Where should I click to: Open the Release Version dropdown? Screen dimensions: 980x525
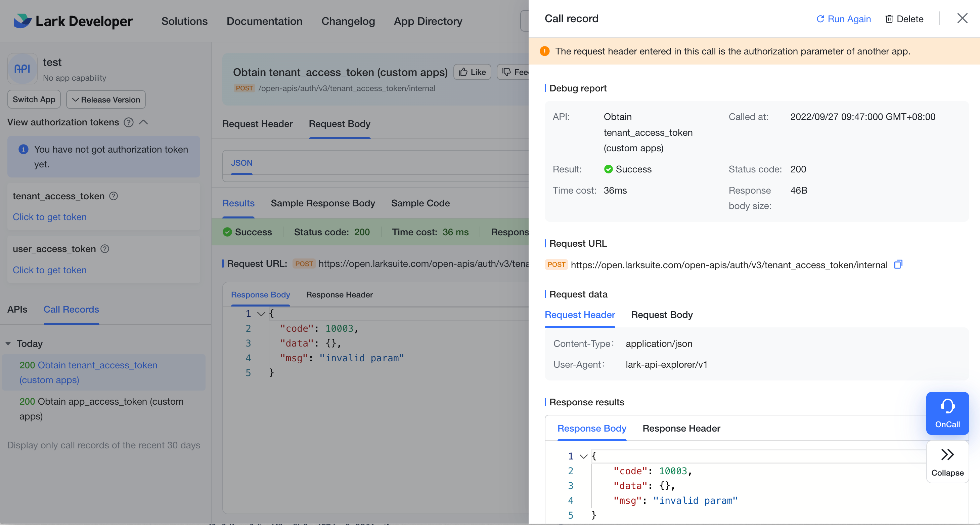(x=106, y=99)
